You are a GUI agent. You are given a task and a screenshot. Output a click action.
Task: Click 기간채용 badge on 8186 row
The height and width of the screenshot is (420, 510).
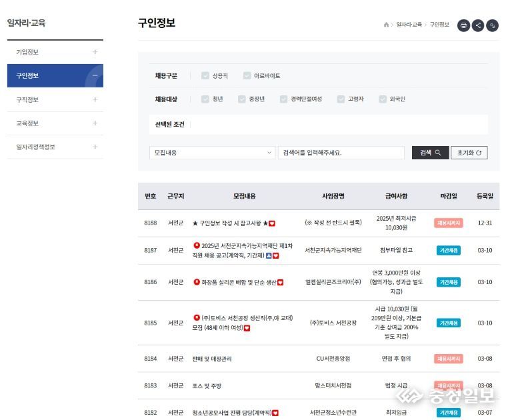click(x=449, y=283)
